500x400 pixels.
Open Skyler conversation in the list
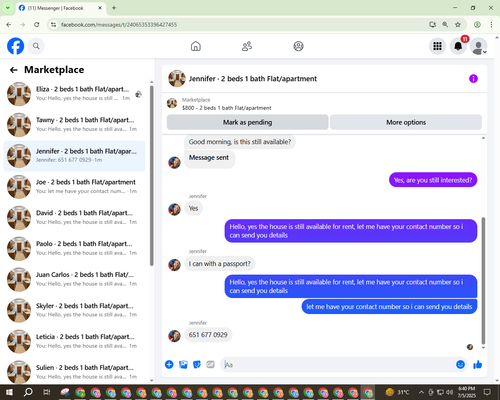coord(74,310)
